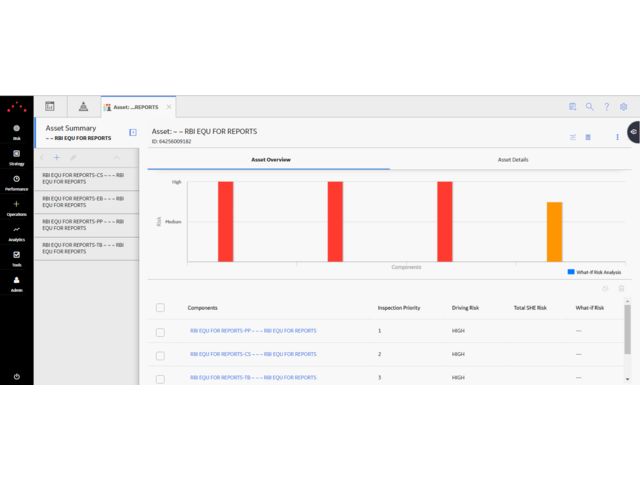Image resolution: width=640 pixels, height=480 pixels.
Task: Check the RBI EQU FOR REPORTS-CS row checkbox
Action: tap(160, 355)
